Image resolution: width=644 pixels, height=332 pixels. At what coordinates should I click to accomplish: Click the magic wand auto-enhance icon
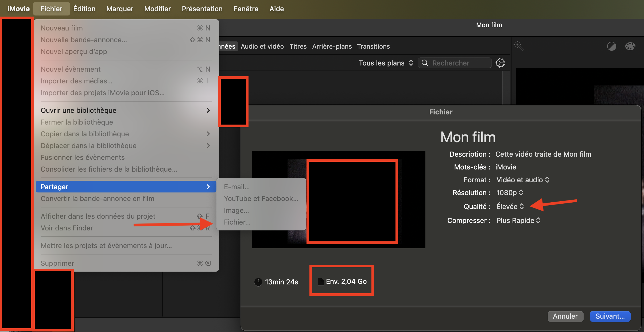pos(518,46)
